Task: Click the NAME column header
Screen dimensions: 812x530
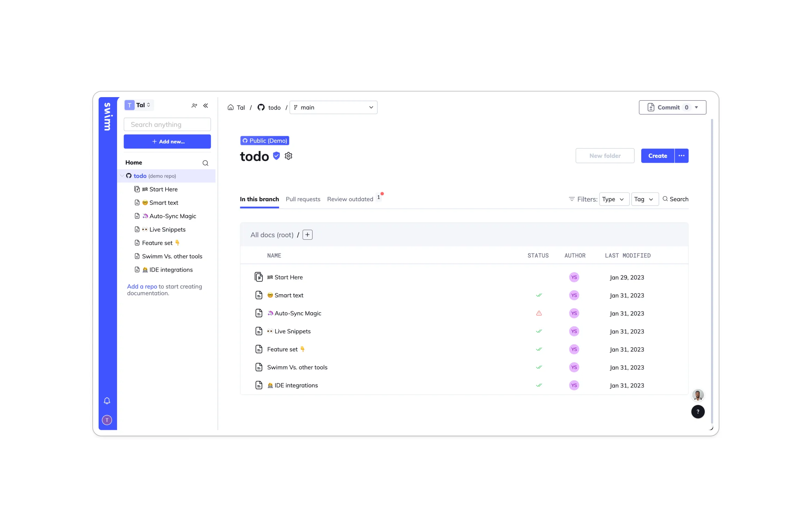Action: tap(274, 256)
